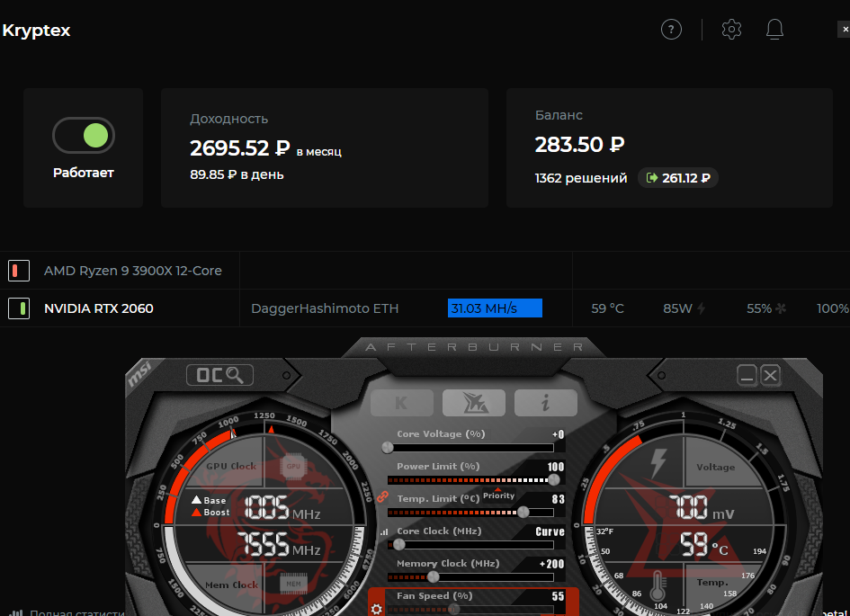
Task: Close the MSI Afterburner window
Action: (770, 375)
